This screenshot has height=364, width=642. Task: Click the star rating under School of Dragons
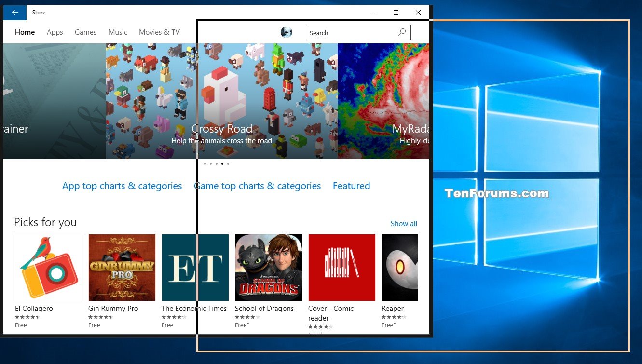click(247, 317)
